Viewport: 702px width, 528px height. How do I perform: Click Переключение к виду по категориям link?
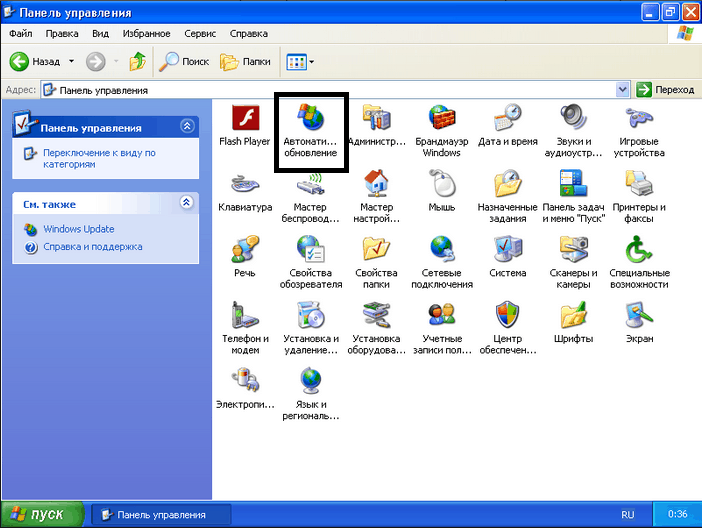[98, 158]
